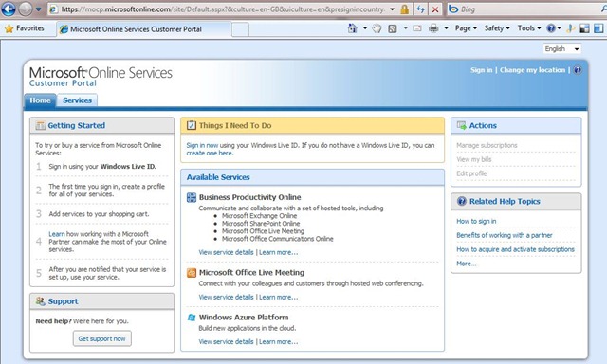Click the Windows Azure Platform icon
607x364 pixels.
point(192,318)
